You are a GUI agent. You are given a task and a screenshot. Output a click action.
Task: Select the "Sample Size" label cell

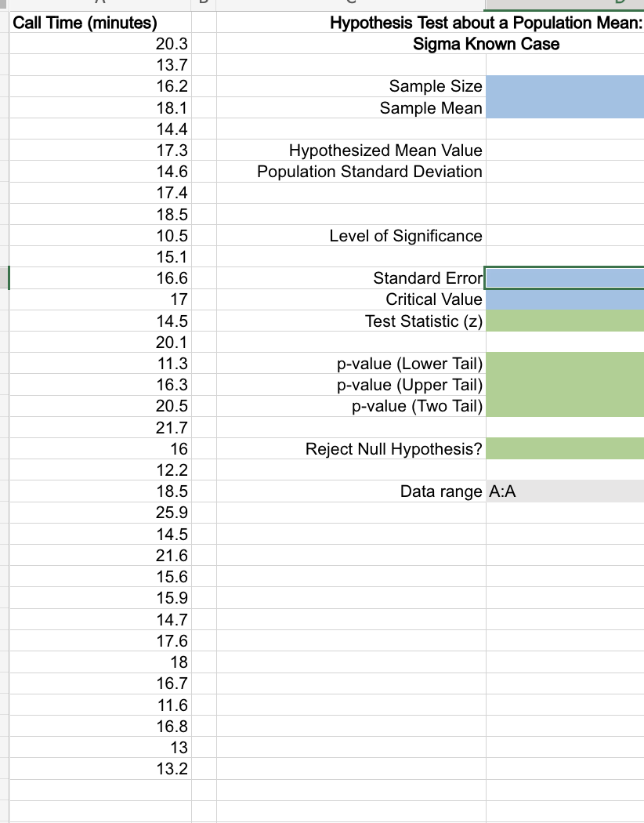[x=351, y=86]
